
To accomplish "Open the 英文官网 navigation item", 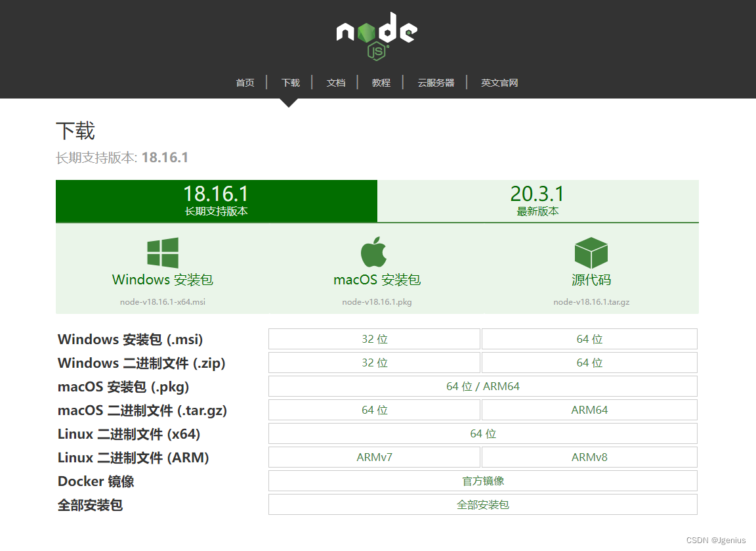I will pos(499,83).
